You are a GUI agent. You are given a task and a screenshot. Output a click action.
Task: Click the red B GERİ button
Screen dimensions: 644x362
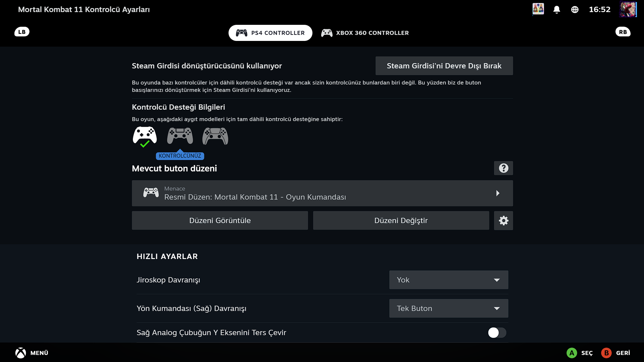click(615, 353)
